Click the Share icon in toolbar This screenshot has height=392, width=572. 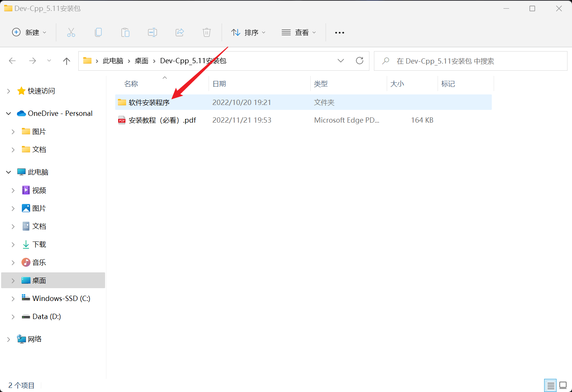[x=180, y=32]
